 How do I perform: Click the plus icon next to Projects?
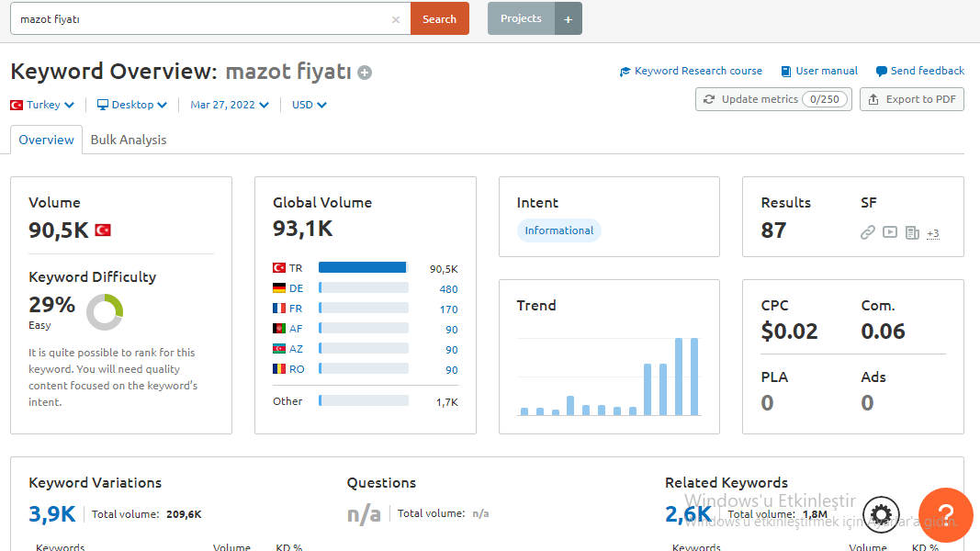point(569,18)
